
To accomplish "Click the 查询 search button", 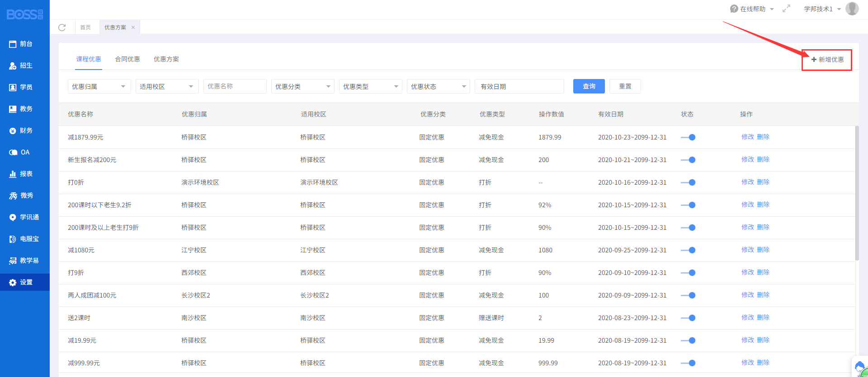I will click(x=589, y=86).
